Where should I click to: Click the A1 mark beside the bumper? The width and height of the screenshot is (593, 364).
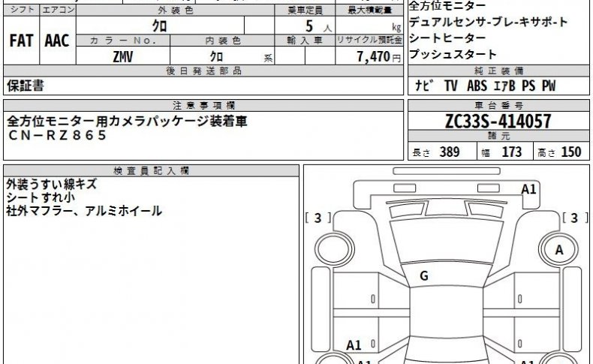coord(528,189)
